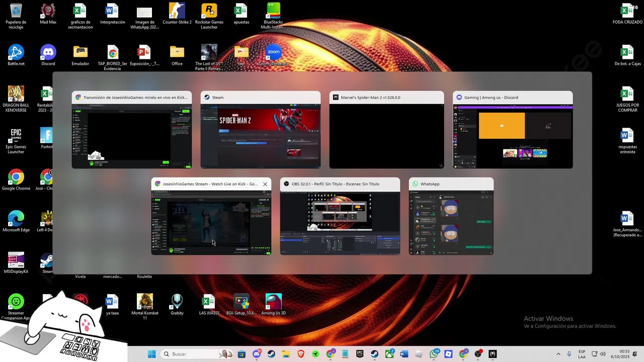Select JUEGOS POR COMPRAR Excel file
This screenshot has width=644, height=362.
point(627,99)
